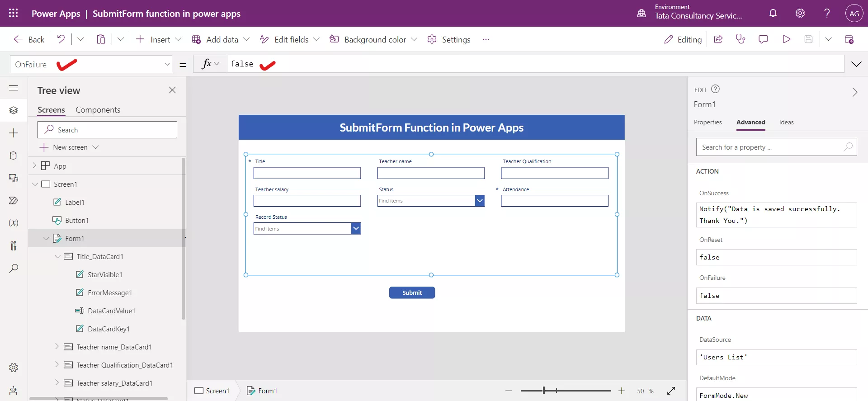Open the Variables (x) icon in sidebar

pyautogui.click(x=14, y=223)
